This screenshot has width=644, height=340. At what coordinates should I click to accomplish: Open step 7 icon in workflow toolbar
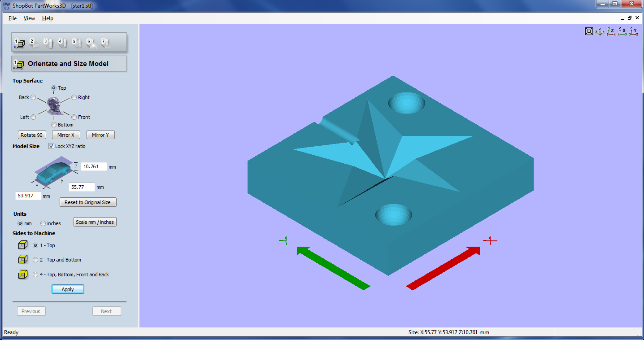[x=105, y=43]
